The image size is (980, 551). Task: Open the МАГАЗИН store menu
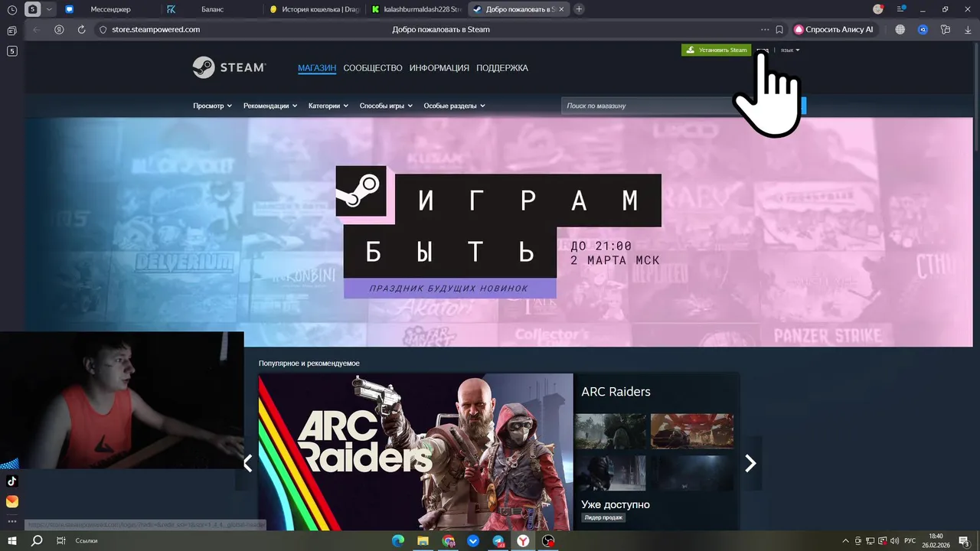(317, 68)
